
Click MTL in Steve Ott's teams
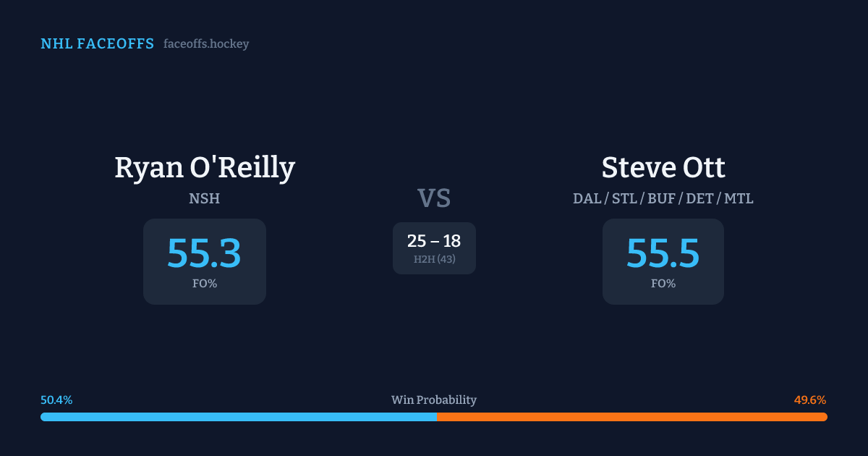pos(739,198)
